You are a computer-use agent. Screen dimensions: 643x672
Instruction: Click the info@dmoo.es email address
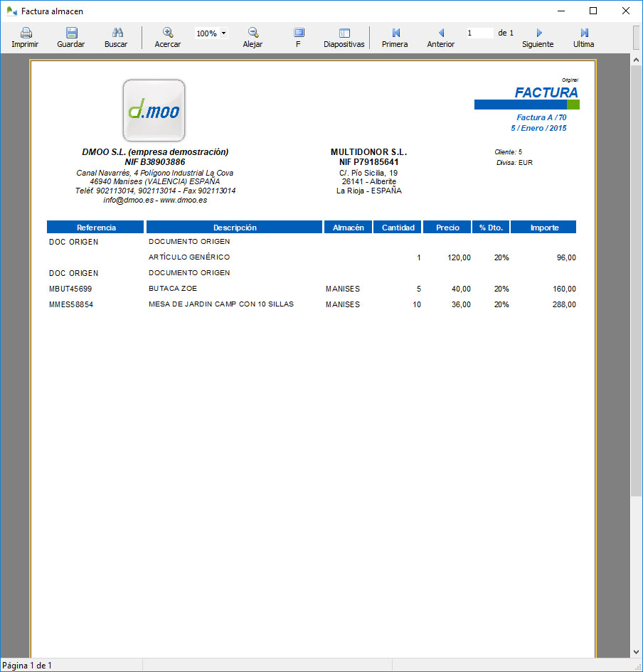click(129, 199)
